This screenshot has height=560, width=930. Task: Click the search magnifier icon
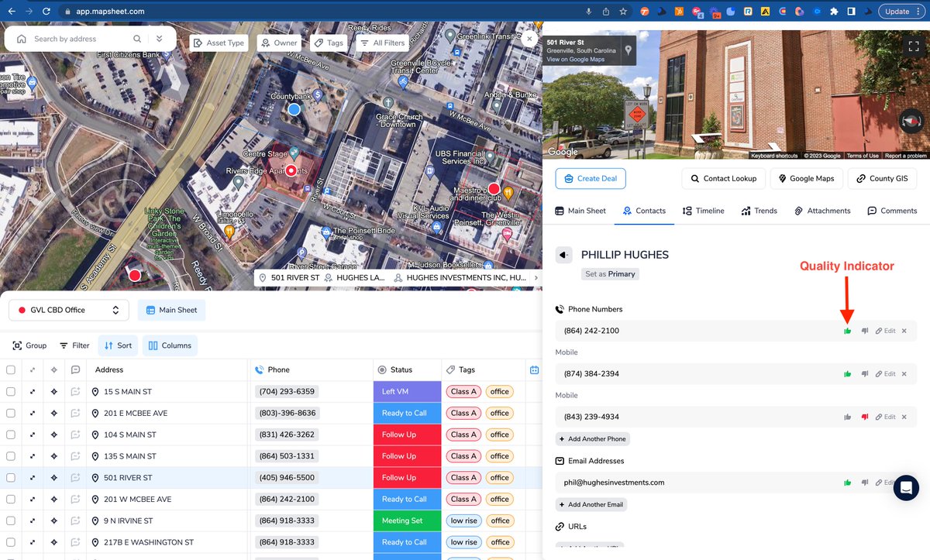(137, 39)
